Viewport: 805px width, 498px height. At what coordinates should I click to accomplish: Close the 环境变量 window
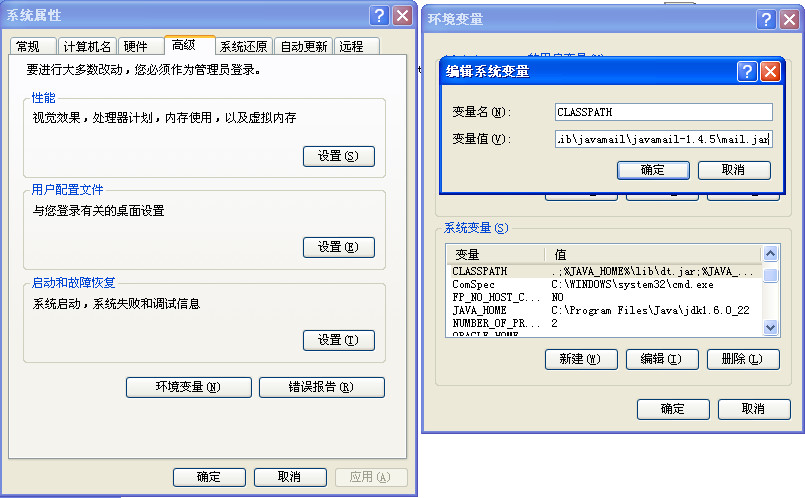point(789,20)
